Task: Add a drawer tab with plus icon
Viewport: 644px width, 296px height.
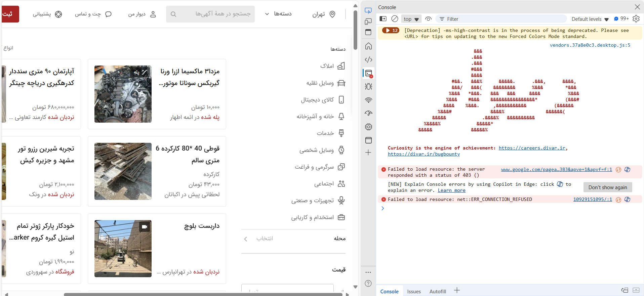Action: click(x=457, y=290)
